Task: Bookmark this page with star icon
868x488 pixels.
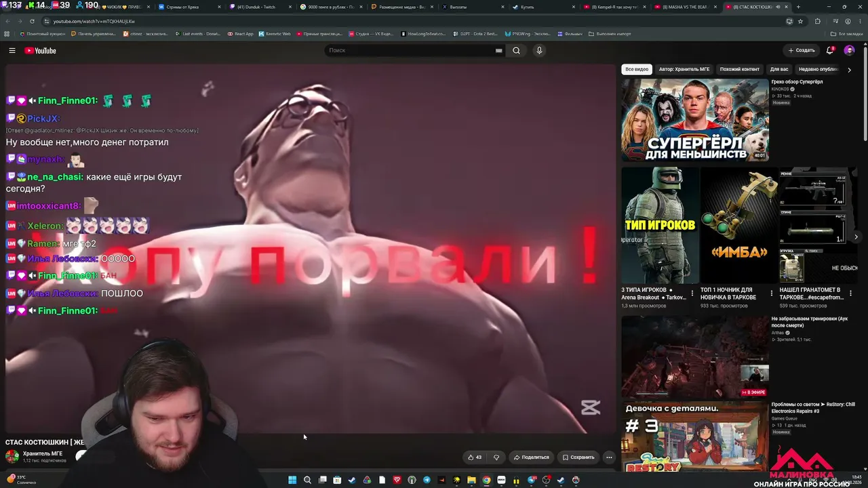Action: point(800,21)
